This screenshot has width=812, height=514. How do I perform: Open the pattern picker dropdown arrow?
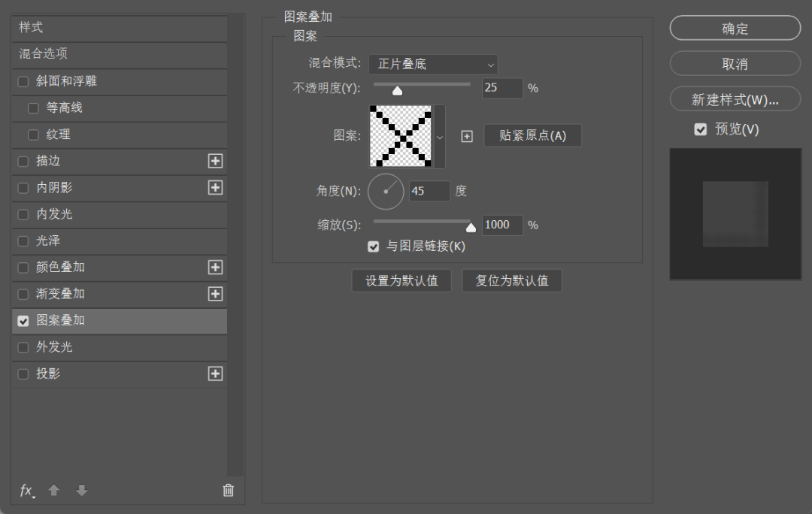[440, 136]
